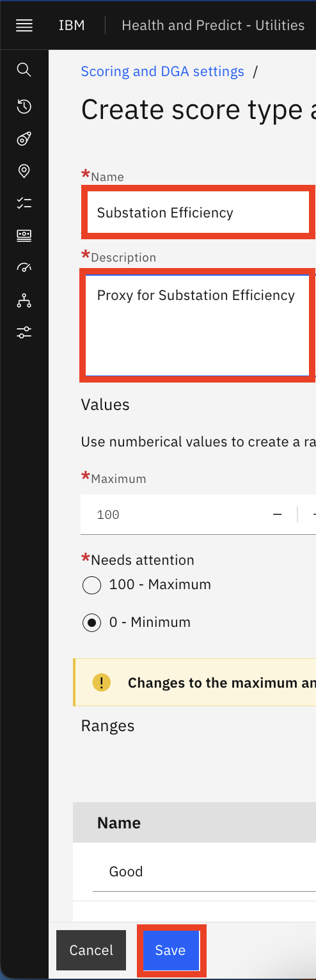Select the '0 - Minimum' radio button
The height and width of the screenshot is (980, 316).
point(92,623)
